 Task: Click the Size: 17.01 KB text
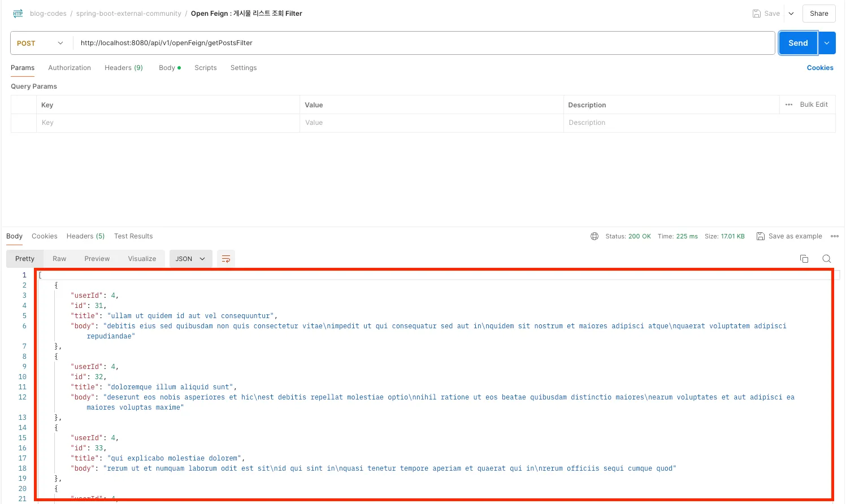tap(724, 236)
